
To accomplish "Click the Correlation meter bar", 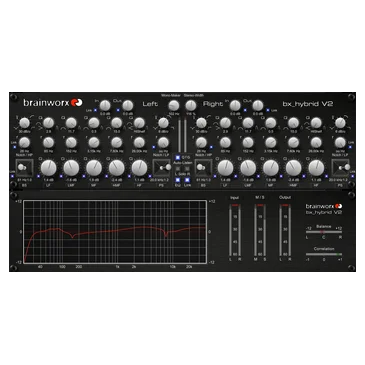I will click(x=324, y=254).
